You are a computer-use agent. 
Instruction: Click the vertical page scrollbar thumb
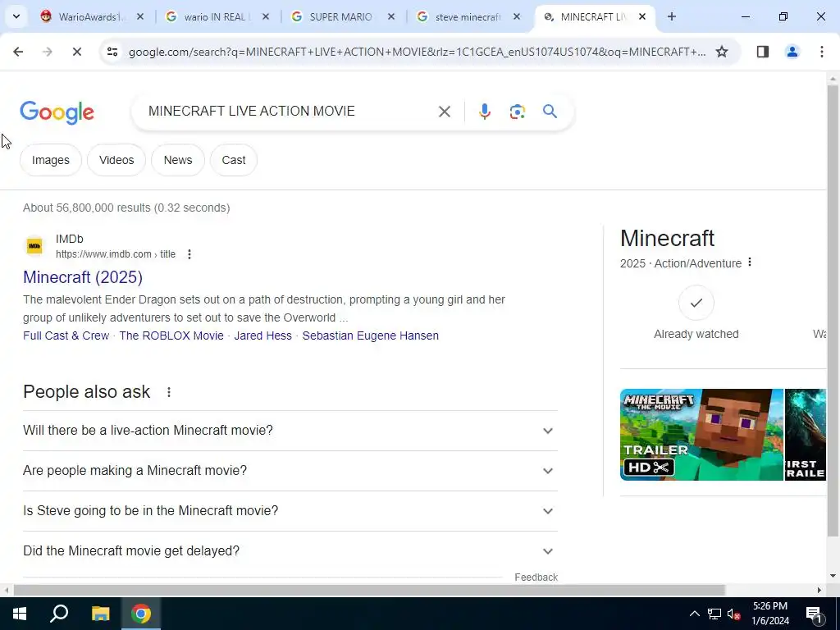tap(833, 311)
